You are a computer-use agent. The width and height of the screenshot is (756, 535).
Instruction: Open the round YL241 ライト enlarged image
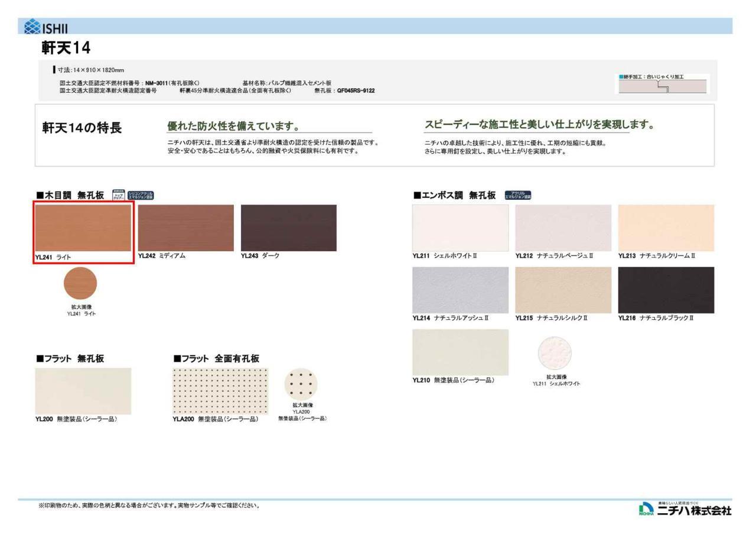[x=80, y=283]
